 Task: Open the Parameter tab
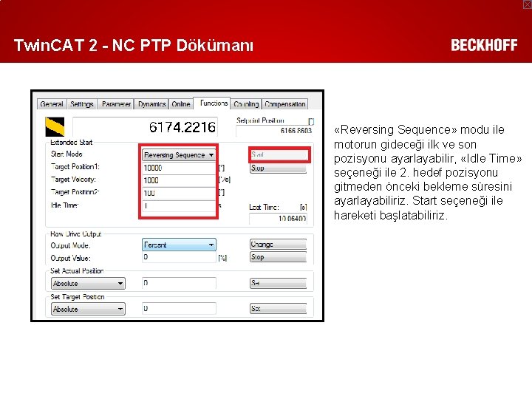pos(116,104)
